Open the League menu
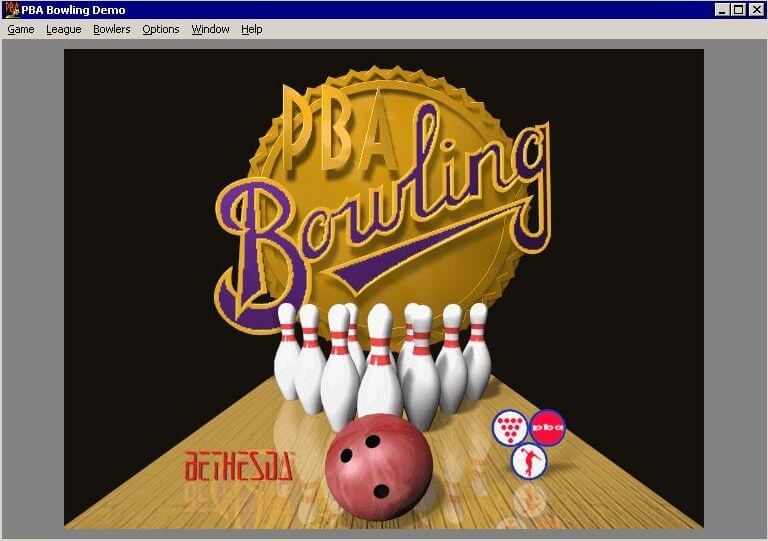The height and width of the screenshot is (541, 768). click(64, 29)
